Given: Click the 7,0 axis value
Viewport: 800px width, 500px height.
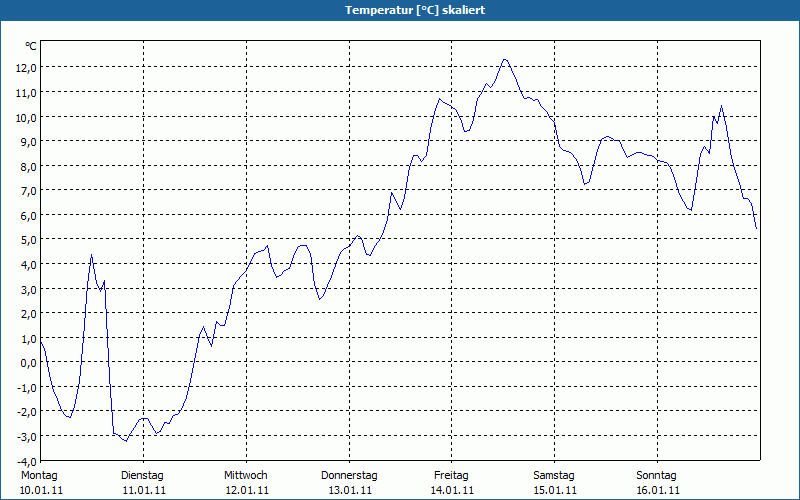Looking at the screenshot, I should 29,191.
